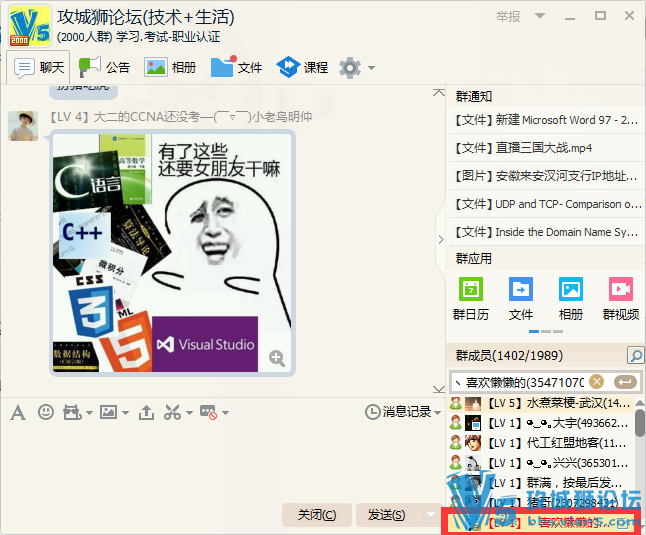Switch to second page of group apps

546,332
